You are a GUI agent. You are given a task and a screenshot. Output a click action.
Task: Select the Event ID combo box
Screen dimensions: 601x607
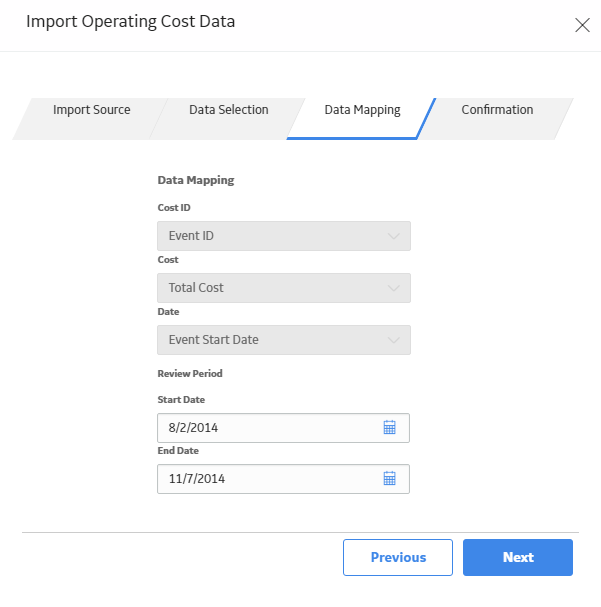tap(284, 236)
